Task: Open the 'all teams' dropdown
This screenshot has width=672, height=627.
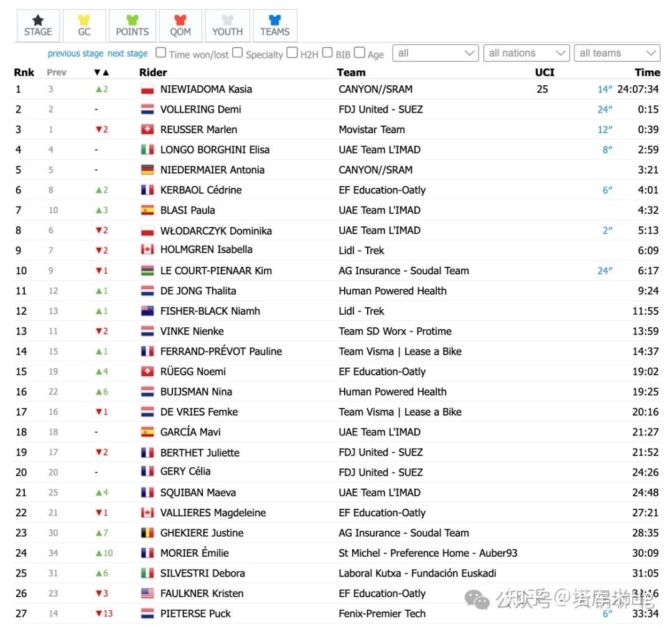Action: (x=617, y=53)
